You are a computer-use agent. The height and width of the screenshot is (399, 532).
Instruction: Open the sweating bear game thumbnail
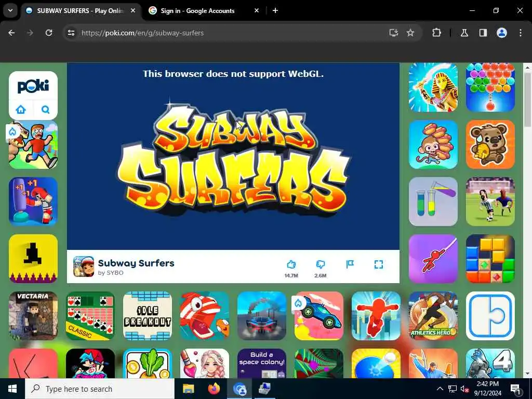(x=490, y=144)
